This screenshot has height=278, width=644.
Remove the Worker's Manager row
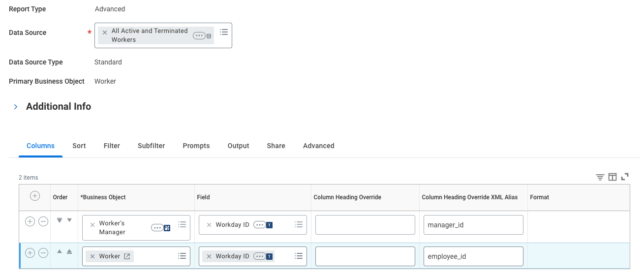[43, 221]
